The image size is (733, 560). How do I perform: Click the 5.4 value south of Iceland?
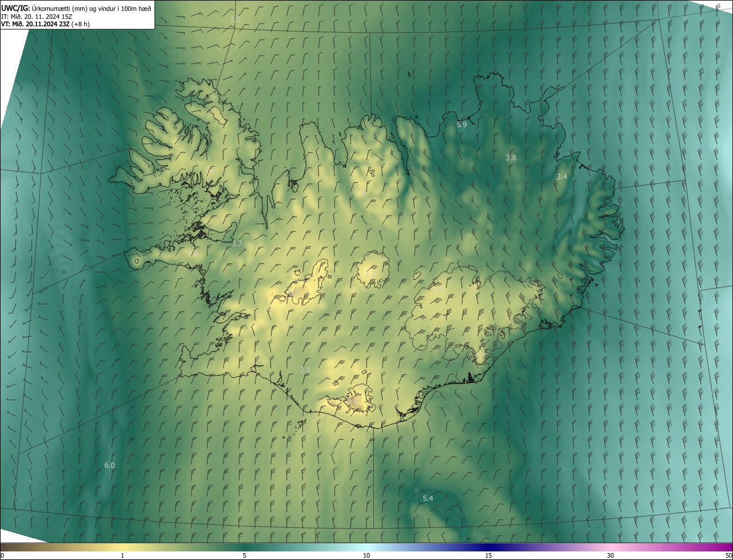point(428,499)
